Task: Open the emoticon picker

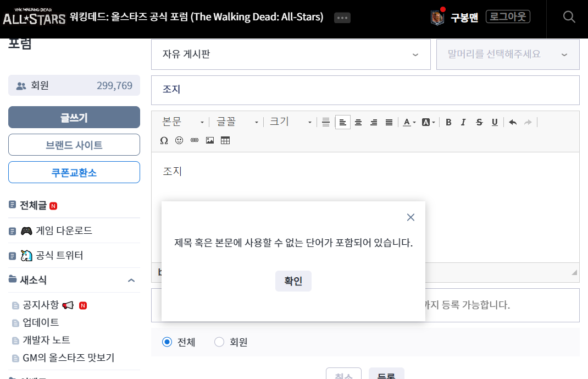Action: tap(179, 140)
